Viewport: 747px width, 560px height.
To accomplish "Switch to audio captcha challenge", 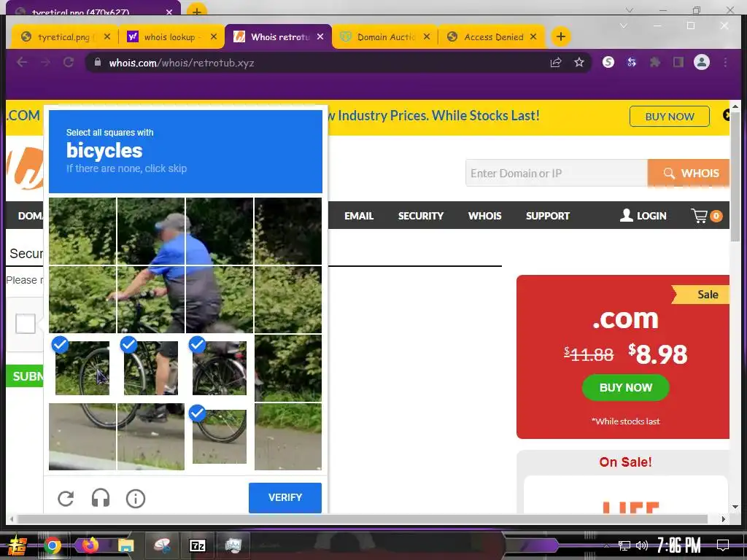I will point(101,499).
